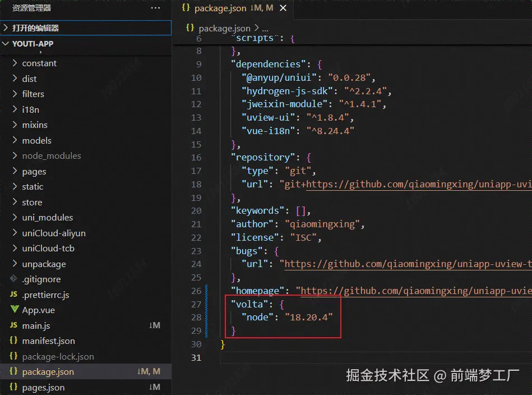
Task: Expand the constant folder
Action: [x=39, y=63]
